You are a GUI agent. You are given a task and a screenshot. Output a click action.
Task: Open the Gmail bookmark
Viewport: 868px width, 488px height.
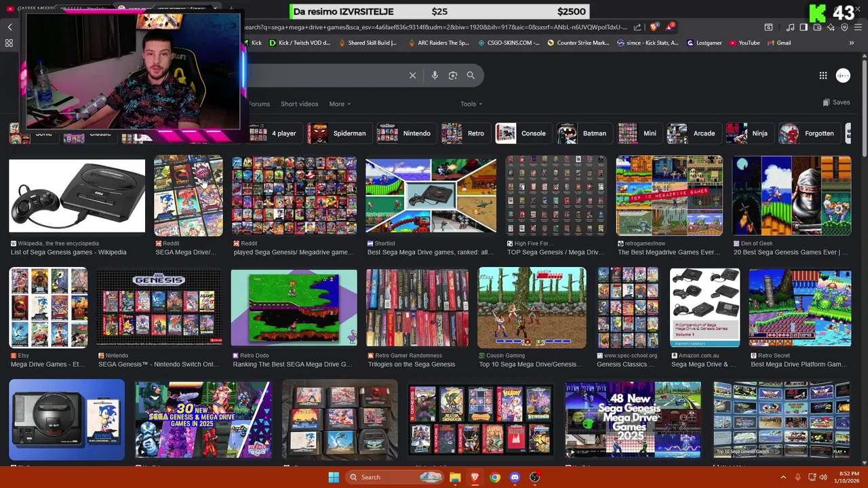779,43
